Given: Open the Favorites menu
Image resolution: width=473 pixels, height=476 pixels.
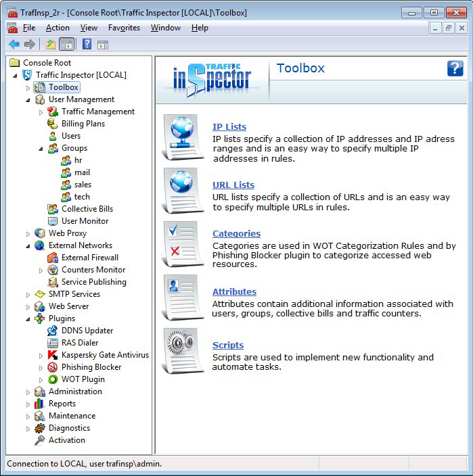Looking at the screenshot, I should tap(124, 28).
